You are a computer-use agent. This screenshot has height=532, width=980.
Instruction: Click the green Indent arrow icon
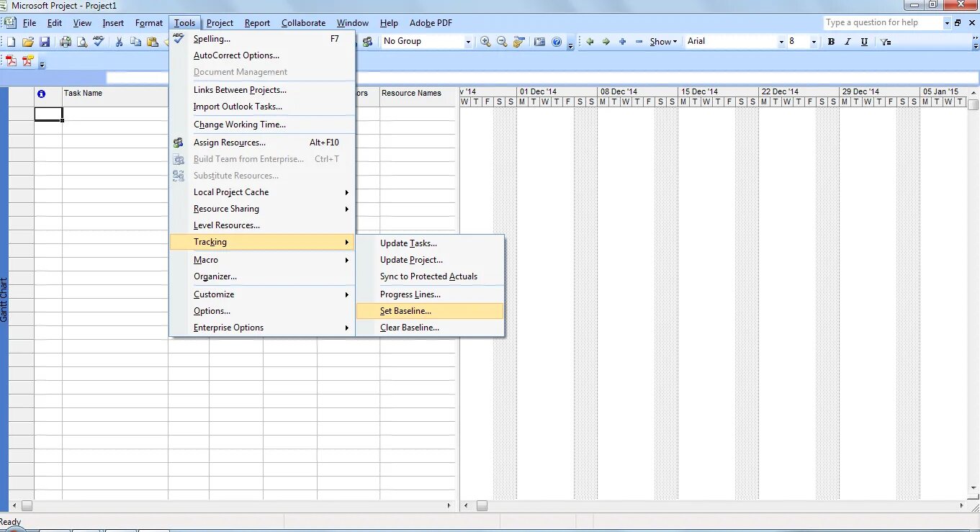click(606, 42)
